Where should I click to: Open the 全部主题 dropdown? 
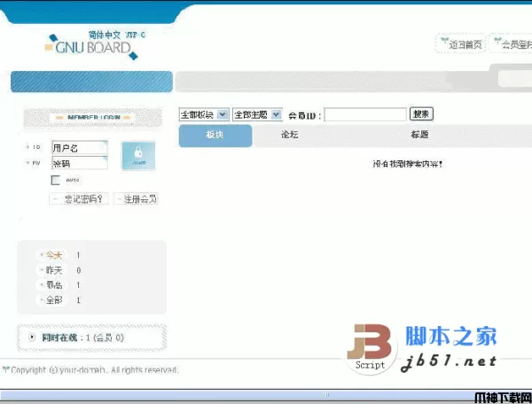click(x=257, y=114)
